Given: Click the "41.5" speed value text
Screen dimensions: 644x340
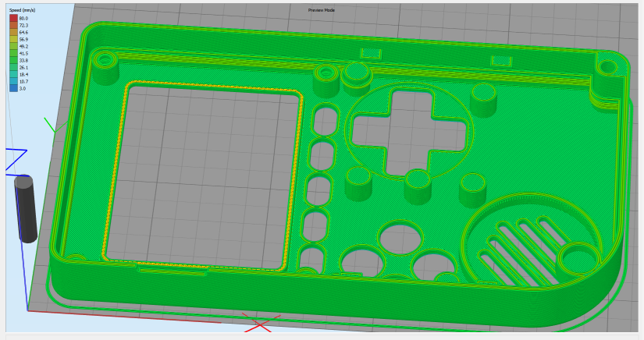Looking at the screenshot, I should 23,53.
